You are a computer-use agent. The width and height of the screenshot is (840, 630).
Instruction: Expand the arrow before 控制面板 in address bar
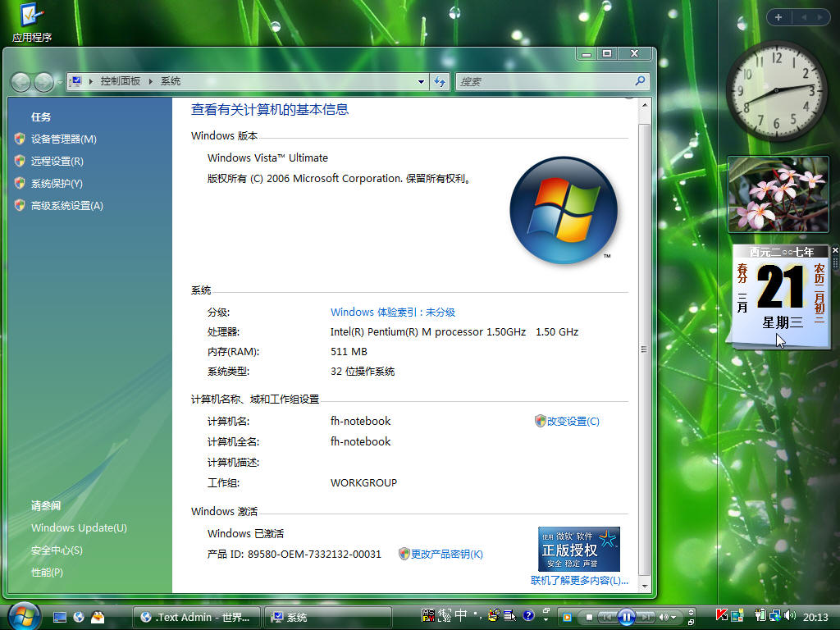tap(90, 81)
